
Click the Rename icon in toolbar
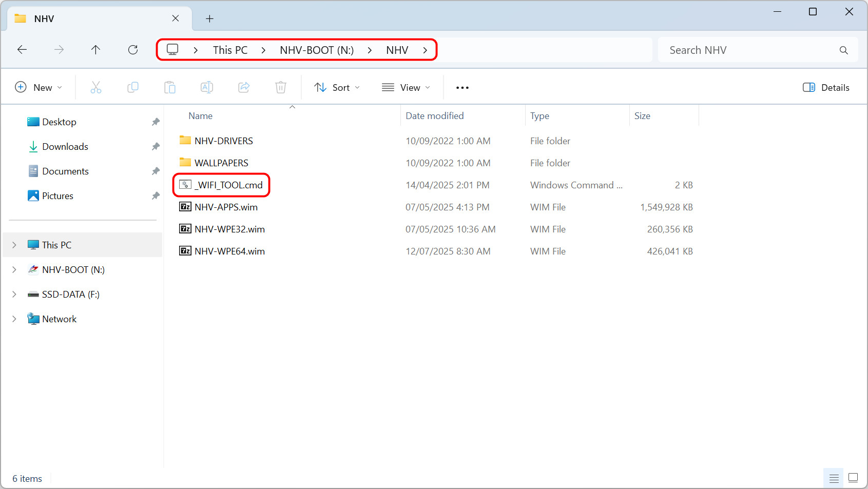(x=207, y=88)
